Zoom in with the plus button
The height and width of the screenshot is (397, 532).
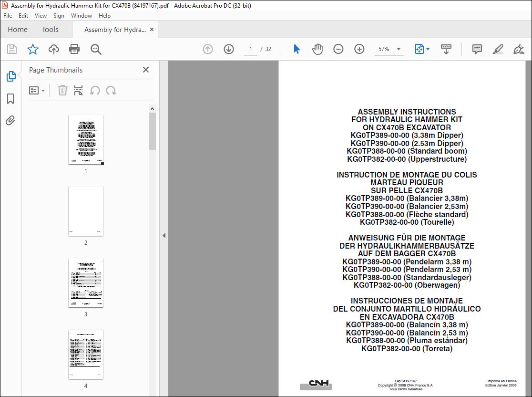coord(359,49)
